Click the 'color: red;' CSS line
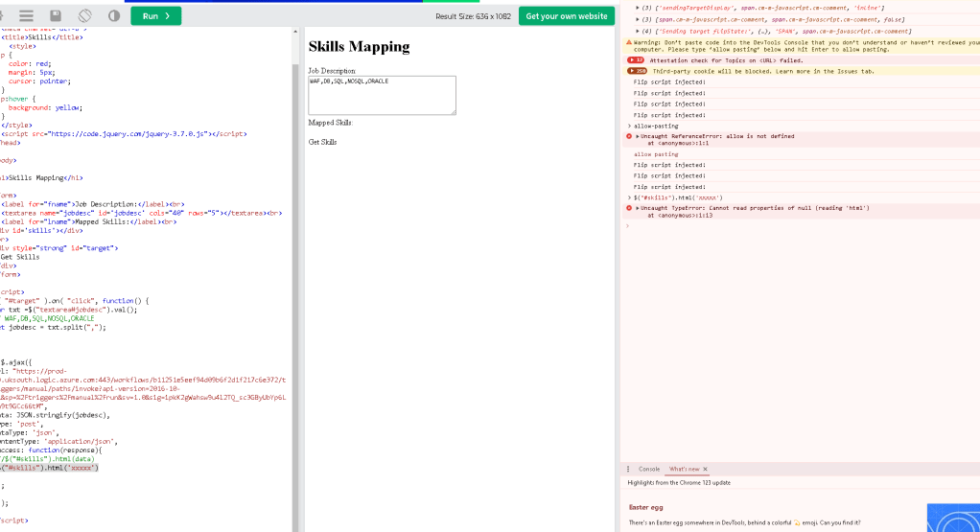 [x=30, y=63]
